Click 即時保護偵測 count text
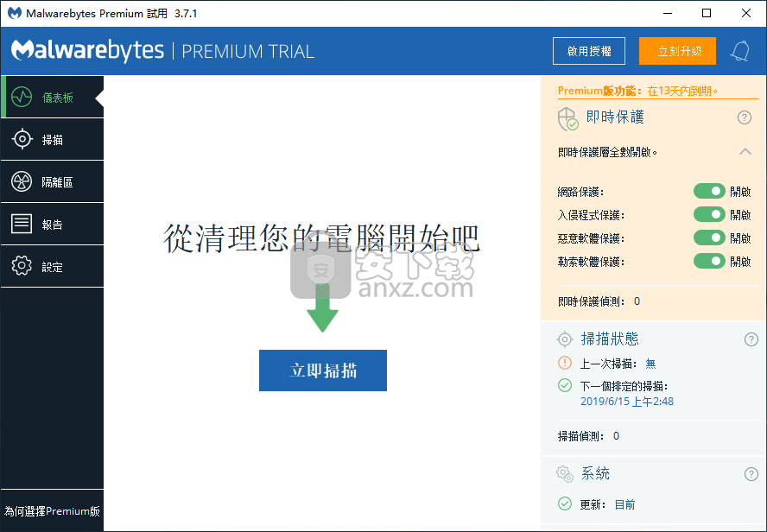The height and width of the screenshot is (532, 767). [x=599, y=301]
